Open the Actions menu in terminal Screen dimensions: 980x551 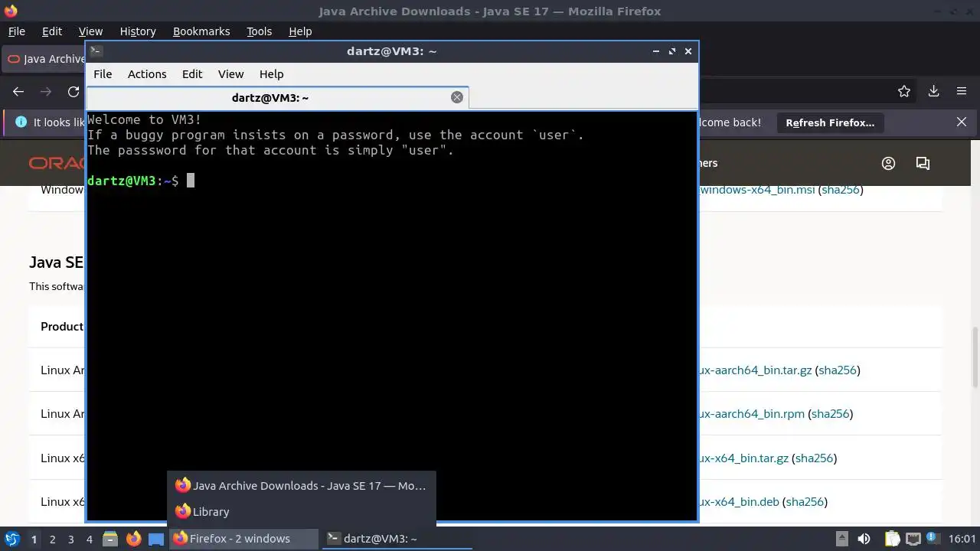pos(147,74)
